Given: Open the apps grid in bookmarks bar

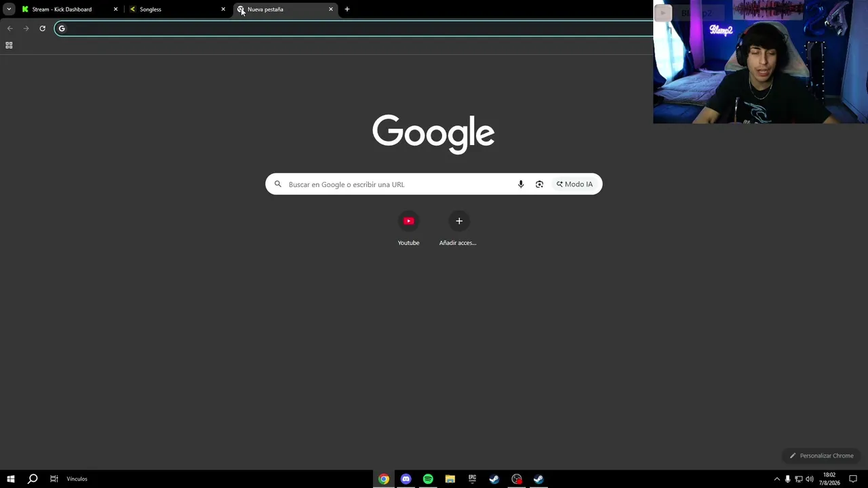Looking at the screenshot, I should pyautogui.click(x=9, y=45).
